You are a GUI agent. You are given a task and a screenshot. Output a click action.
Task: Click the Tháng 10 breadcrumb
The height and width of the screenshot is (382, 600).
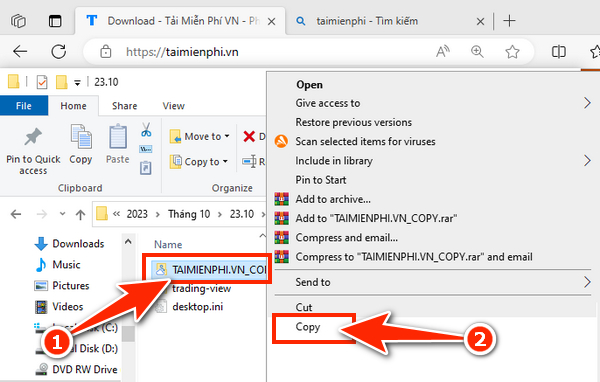tap(189, 214)
